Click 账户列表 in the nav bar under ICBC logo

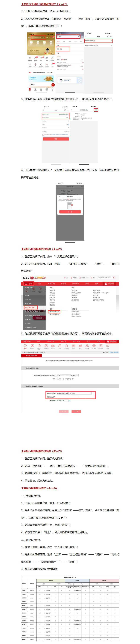(76, 284)
